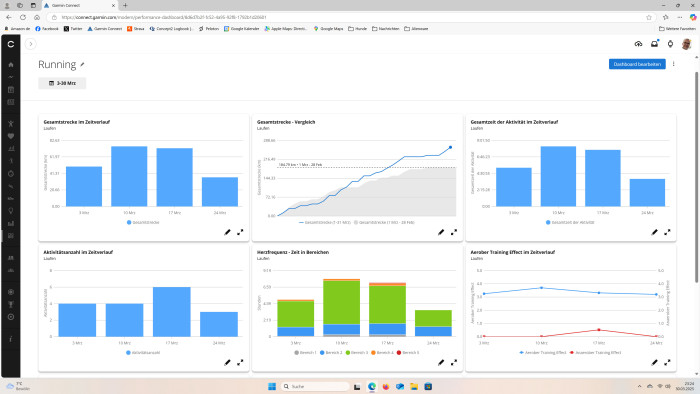Open the notifications inbox icon
This screenshot has width=700, height=394.
654,44
